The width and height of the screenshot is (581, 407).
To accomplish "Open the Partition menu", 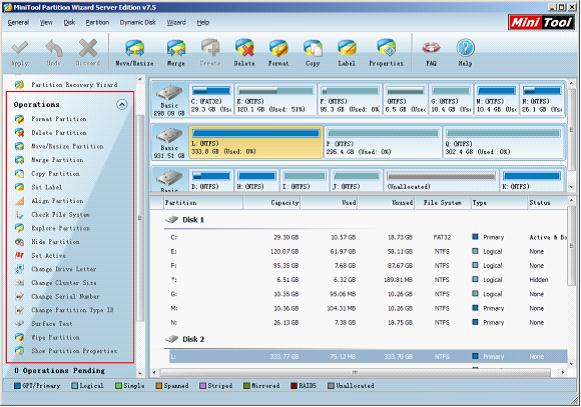I will (x=97, y=23).
